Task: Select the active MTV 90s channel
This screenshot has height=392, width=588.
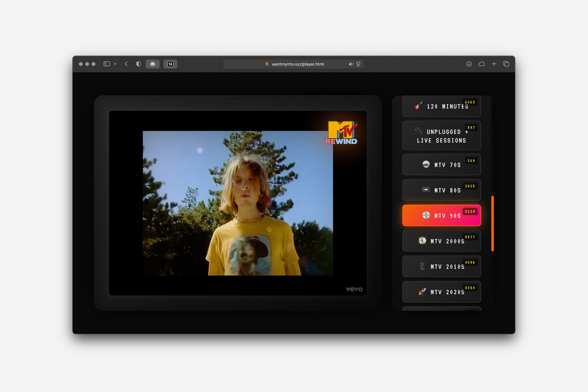Action: click(x=441, y=216)
